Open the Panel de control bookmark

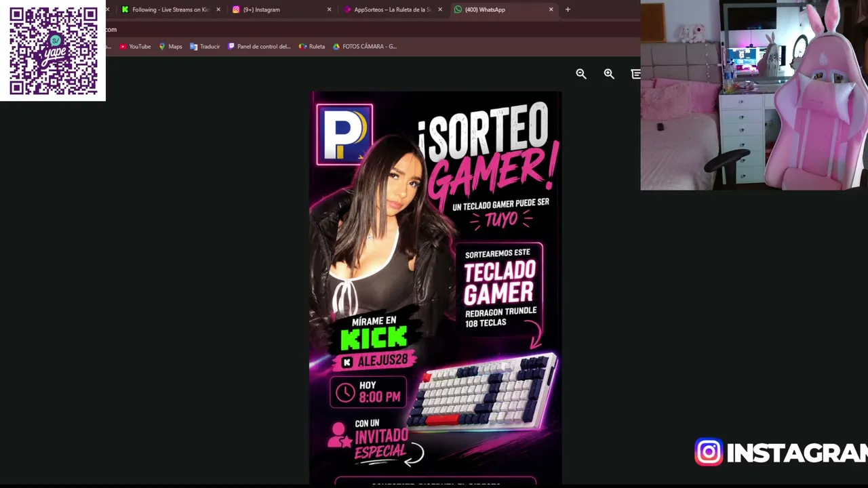(259, 47)
